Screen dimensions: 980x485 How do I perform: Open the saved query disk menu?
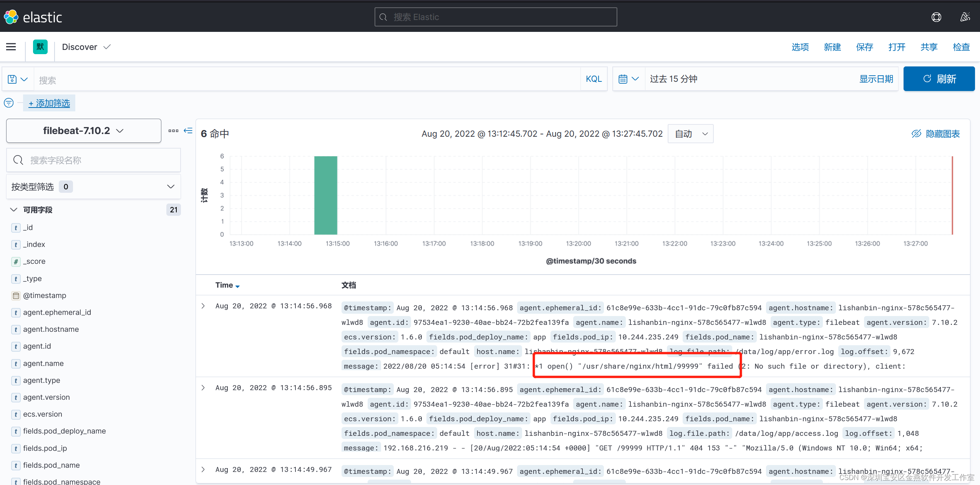18,79
